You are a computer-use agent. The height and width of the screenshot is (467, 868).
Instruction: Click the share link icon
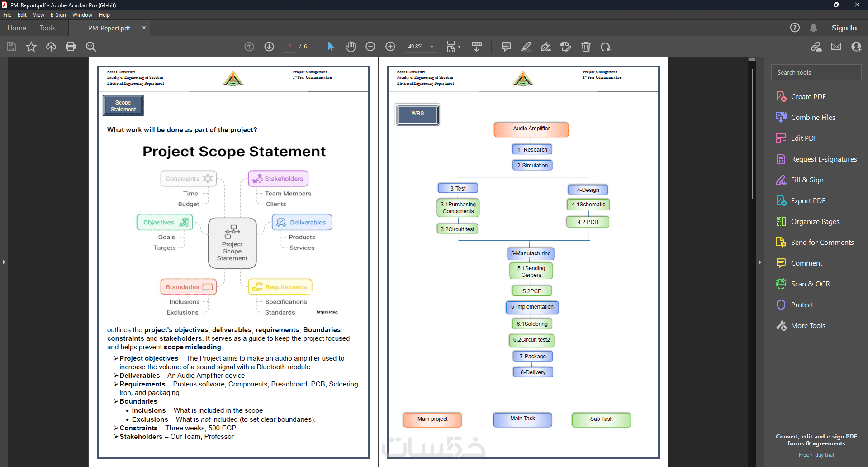[816, 47]
